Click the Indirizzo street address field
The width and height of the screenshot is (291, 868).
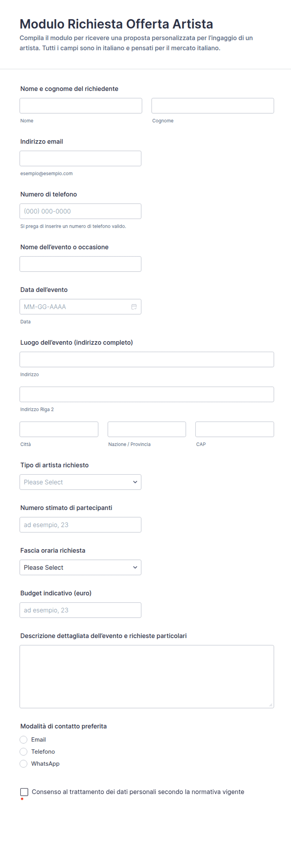146,360
